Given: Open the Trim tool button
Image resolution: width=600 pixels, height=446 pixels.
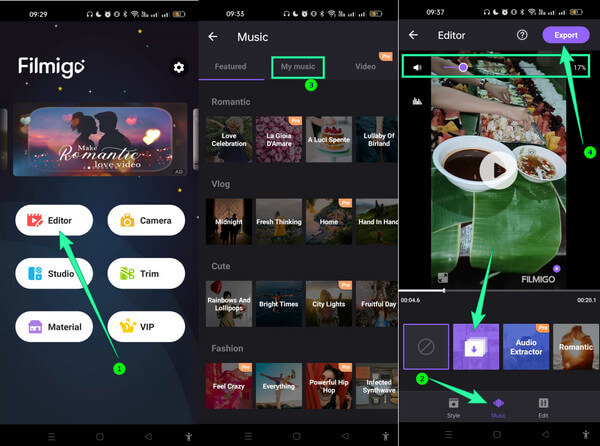Looking at the screenshot, I should pos(146,273).
